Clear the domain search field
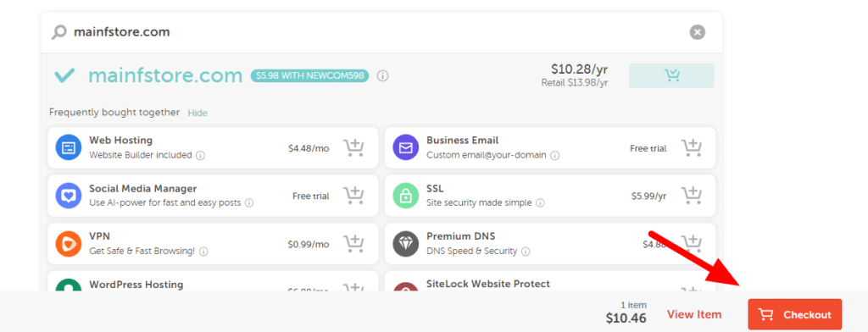Image resolution: width=868 pixels, height=332 pixels. click(x=698, y=33)
